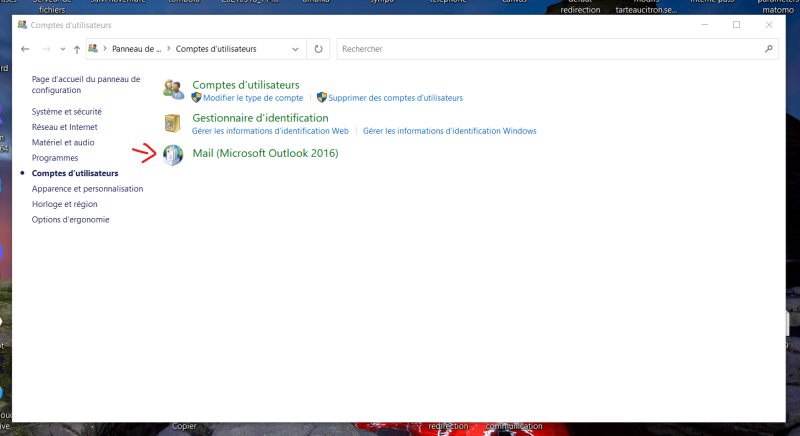This screenshot has width=800, height=436.
Task: Open Matériel et audio category
Action: coord(63,142)
